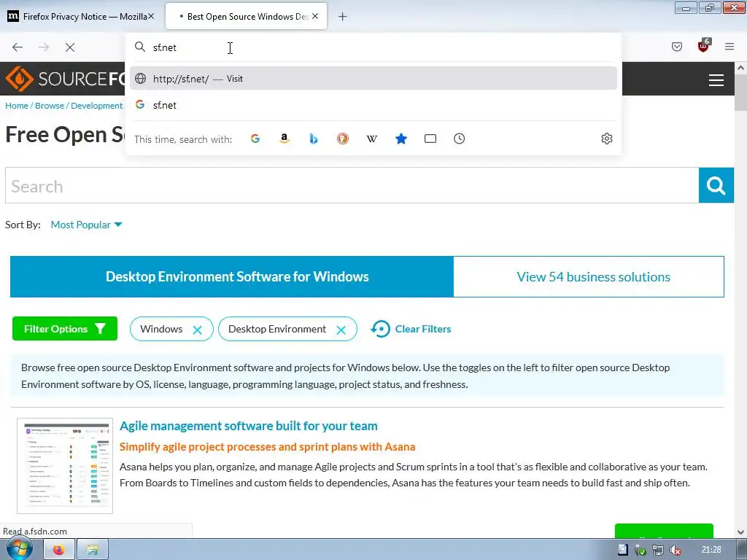
Task: Follow the Home breadcrumb link
Action: pos(17,106)
